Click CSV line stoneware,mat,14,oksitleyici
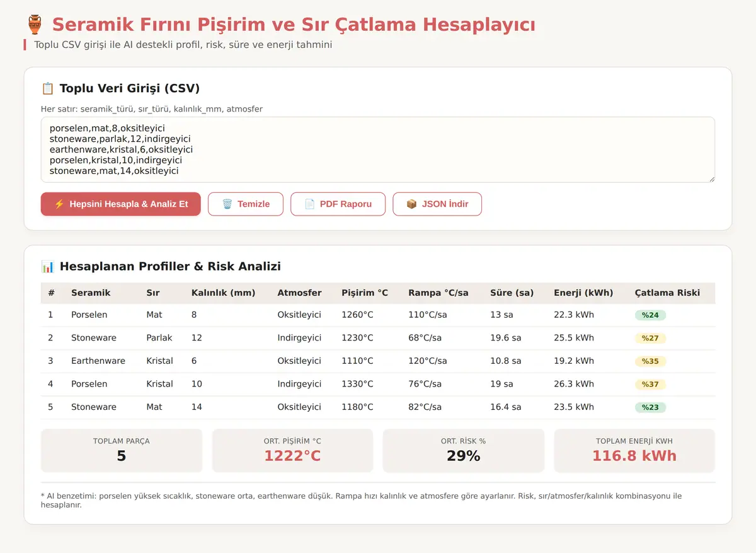The width and height of the screenshot is (756, 553). coord(114,171)
